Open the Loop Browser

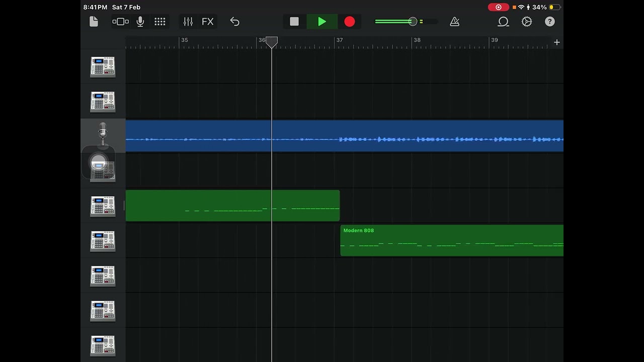point(503,22)
